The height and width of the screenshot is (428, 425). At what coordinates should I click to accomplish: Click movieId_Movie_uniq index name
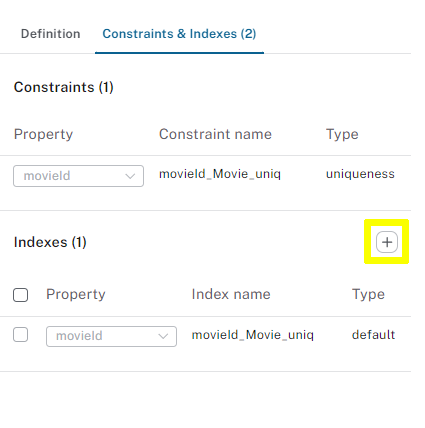point(253,335)
